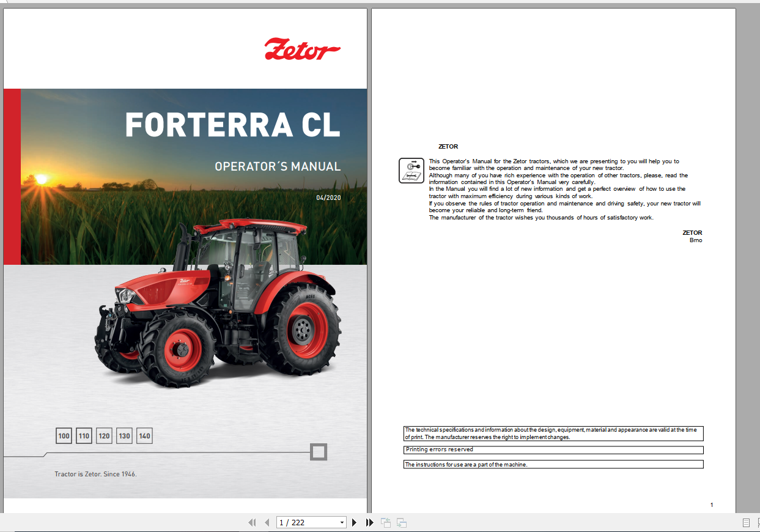The image size is (760, 532).
Task: Click the model 110 box
Action: [x=84, y=436]
